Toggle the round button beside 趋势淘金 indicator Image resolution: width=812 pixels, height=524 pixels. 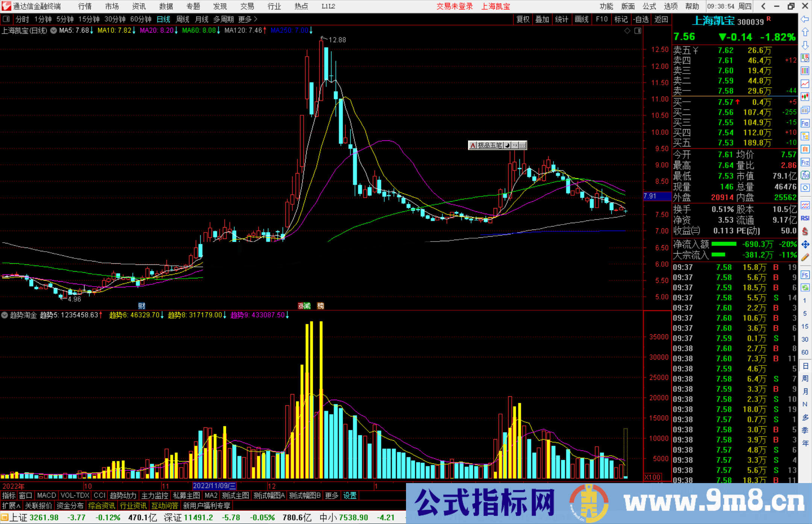point(5,315)
